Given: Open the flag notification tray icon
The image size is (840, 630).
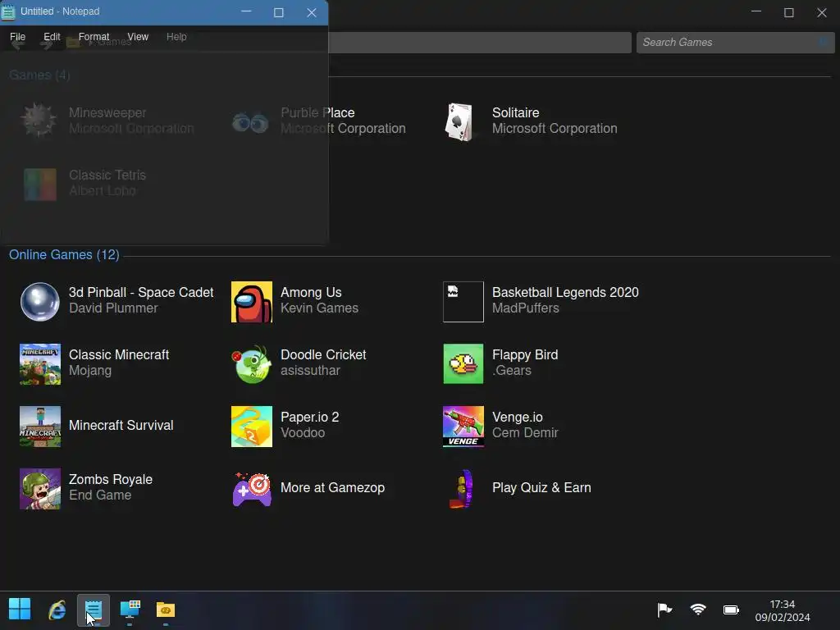Looking at the screenshot, I should click(664, 609).
